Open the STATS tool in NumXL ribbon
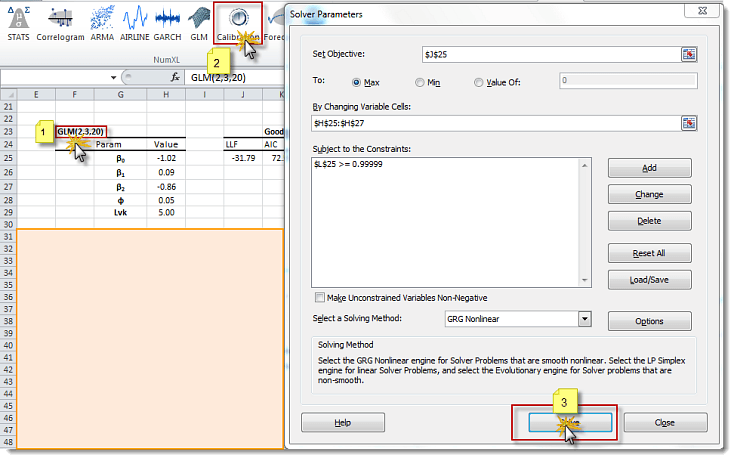735x460 pixels. pyautogui.click(x=19, y=23)
